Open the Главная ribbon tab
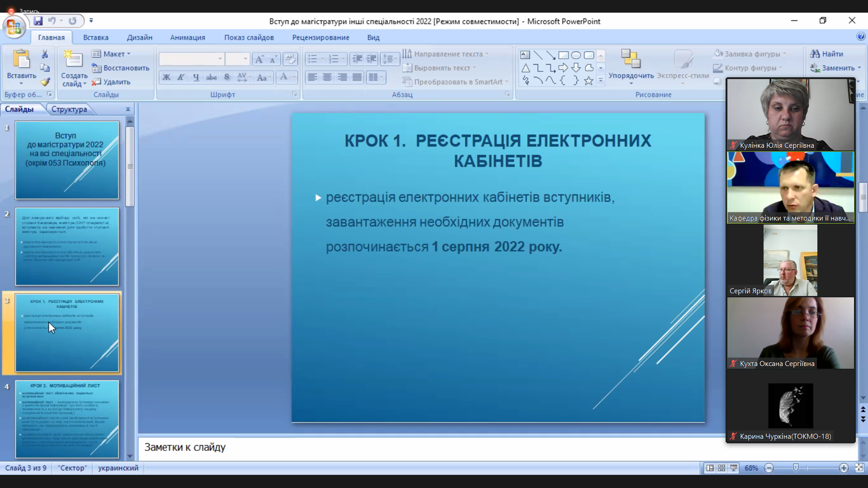Image resolution: width=868 pixels, height=488 pixels. (51, 38)
